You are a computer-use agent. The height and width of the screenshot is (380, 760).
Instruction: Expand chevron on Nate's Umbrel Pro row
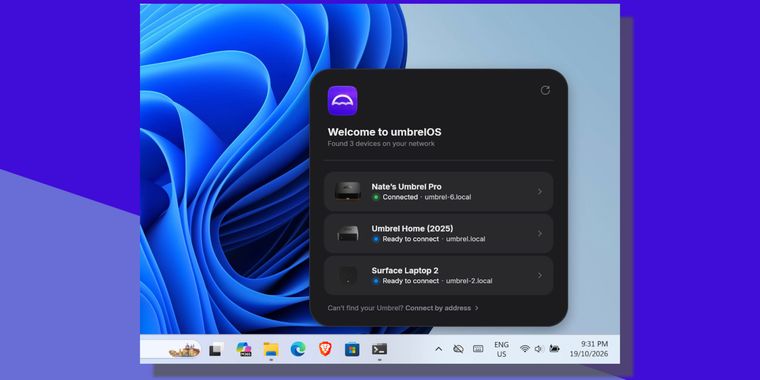[539, 192]
